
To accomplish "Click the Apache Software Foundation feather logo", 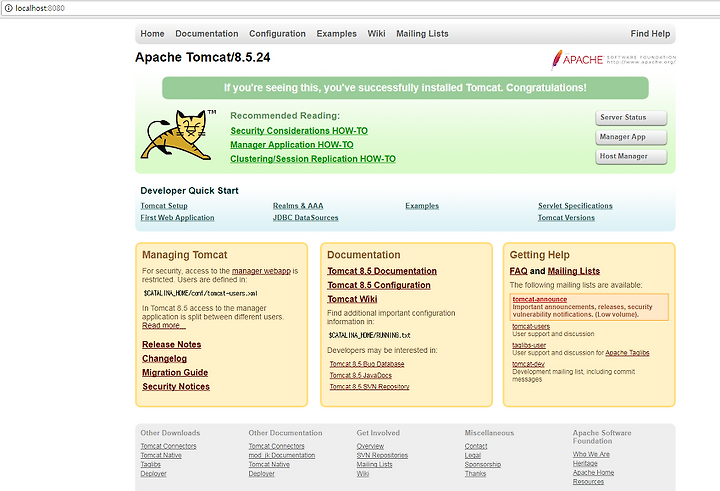I will (613, 60).
